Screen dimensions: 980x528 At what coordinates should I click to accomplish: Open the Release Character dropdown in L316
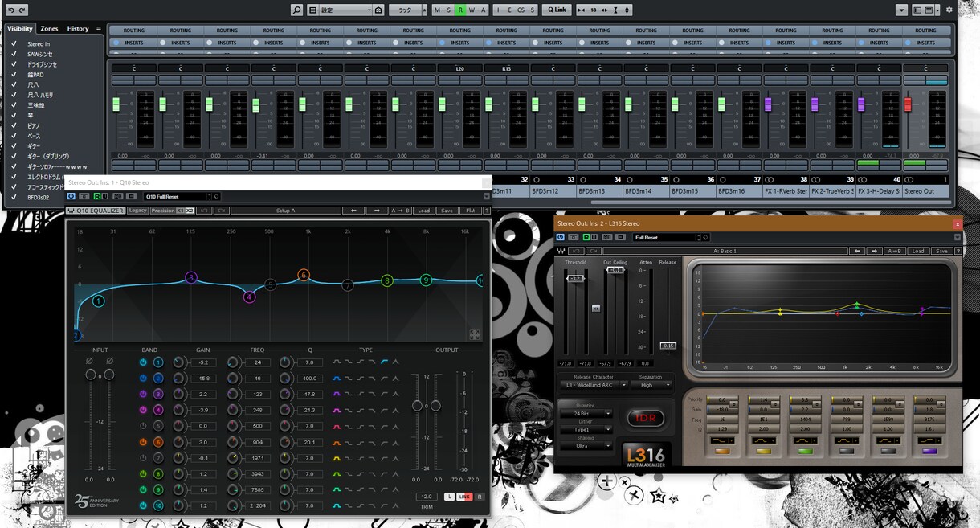click(x=594, y=385)
